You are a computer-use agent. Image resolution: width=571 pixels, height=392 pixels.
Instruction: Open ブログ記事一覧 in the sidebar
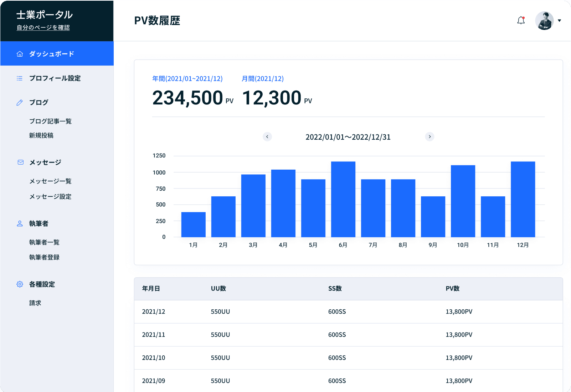pos(50,121)
